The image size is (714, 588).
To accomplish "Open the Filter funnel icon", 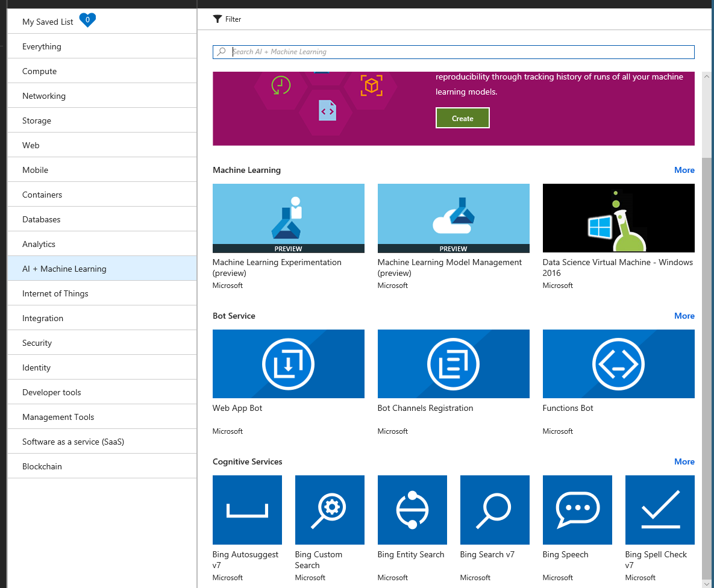I will pyautogui.click(x=217, y=19).
